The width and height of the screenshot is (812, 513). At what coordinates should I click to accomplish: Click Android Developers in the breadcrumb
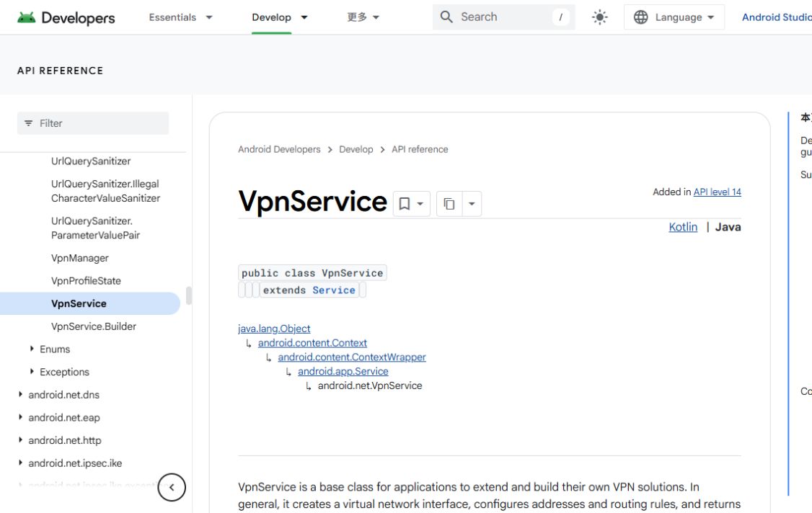(279, 149)
